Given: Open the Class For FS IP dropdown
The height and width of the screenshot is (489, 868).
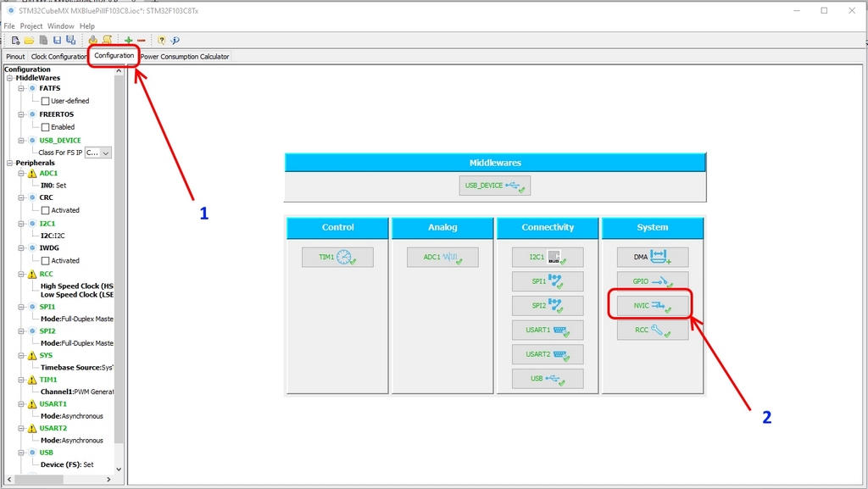Looking at the screenshot, I should click(98, 153).
